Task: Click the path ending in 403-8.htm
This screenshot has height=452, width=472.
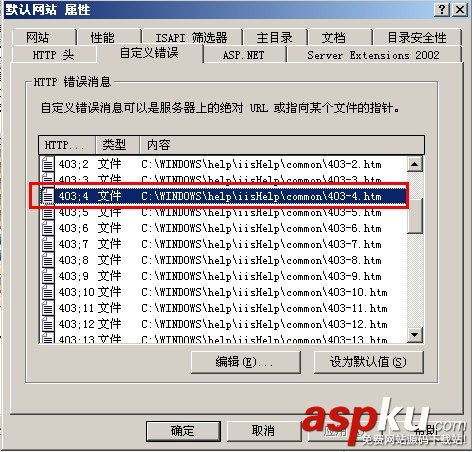Action: click(261, 260)
